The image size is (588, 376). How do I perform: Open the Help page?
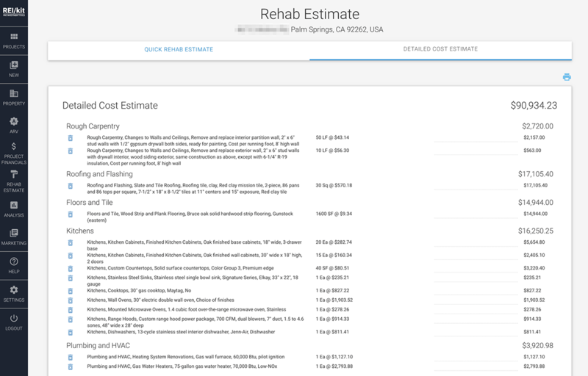(x=14, y=265)
